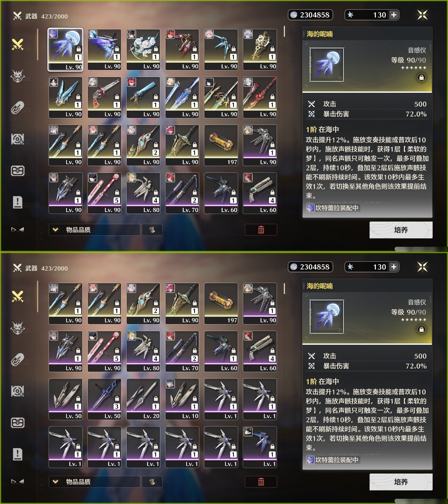Screen dimensions: 448x504
Task: Expand the 物品品质 dropdown in lower screenshot
Action: pos(94,482)
